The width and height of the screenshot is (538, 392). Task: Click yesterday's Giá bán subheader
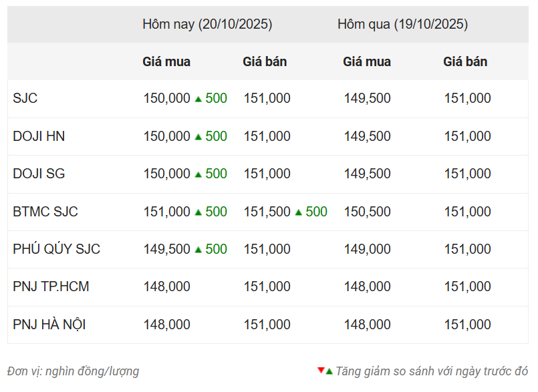tap(465, 62)
